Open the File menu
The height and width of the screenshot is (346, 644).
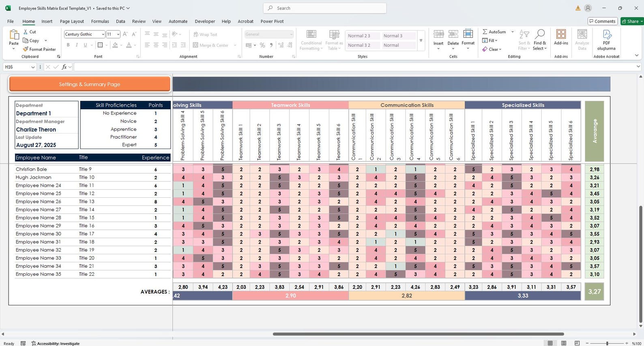[11, 22]
